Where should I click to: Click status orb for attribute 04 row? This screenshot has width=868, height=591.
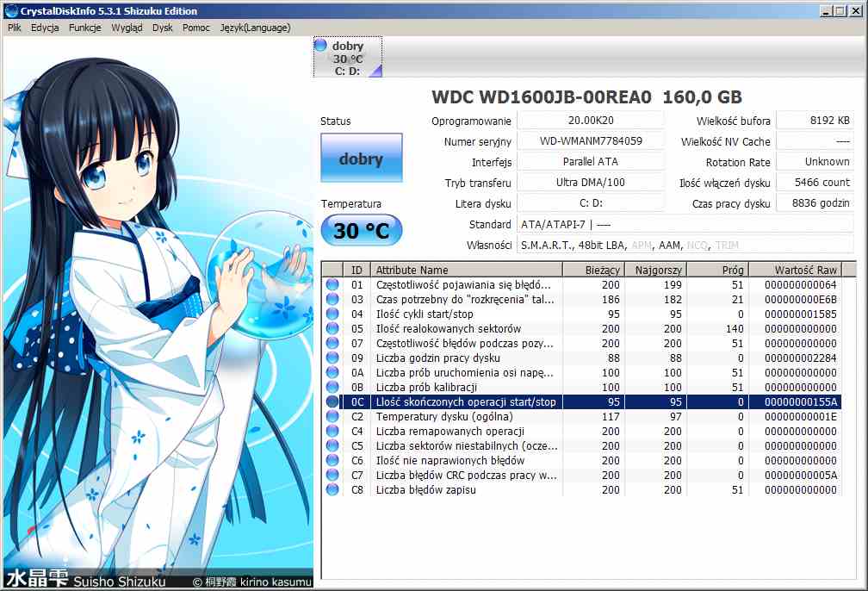click(332, 314)
